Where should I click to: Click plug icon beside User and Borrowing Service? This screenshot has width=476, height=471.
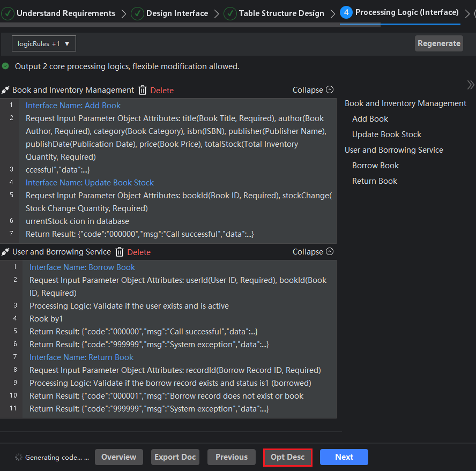pos(5,252)
